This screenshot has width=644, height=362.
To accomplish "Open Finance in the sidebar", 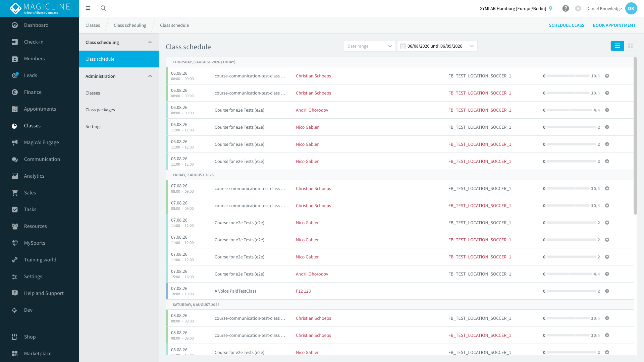I will pyautogui.click(x=39, y=92).
